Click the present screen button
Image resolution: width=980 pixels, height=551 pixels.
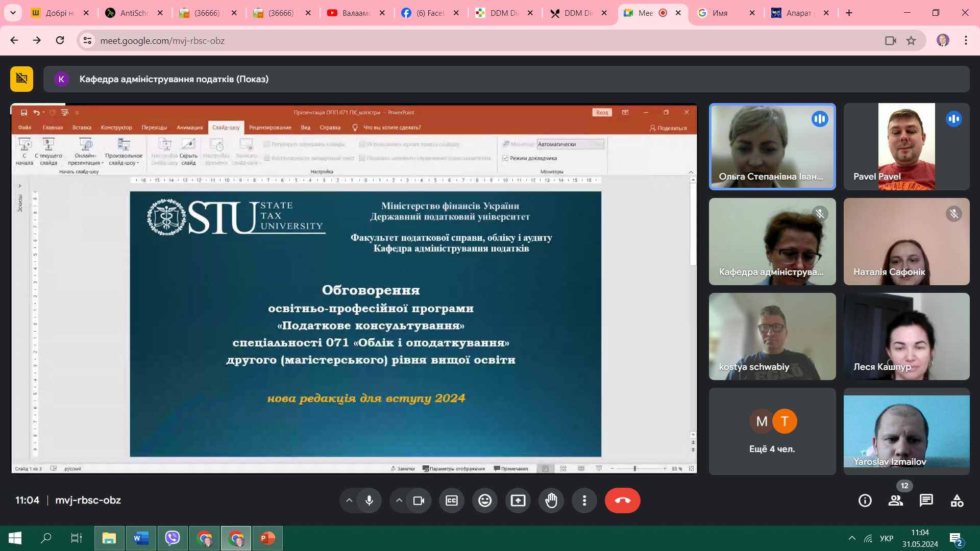[x=518, y=500]
